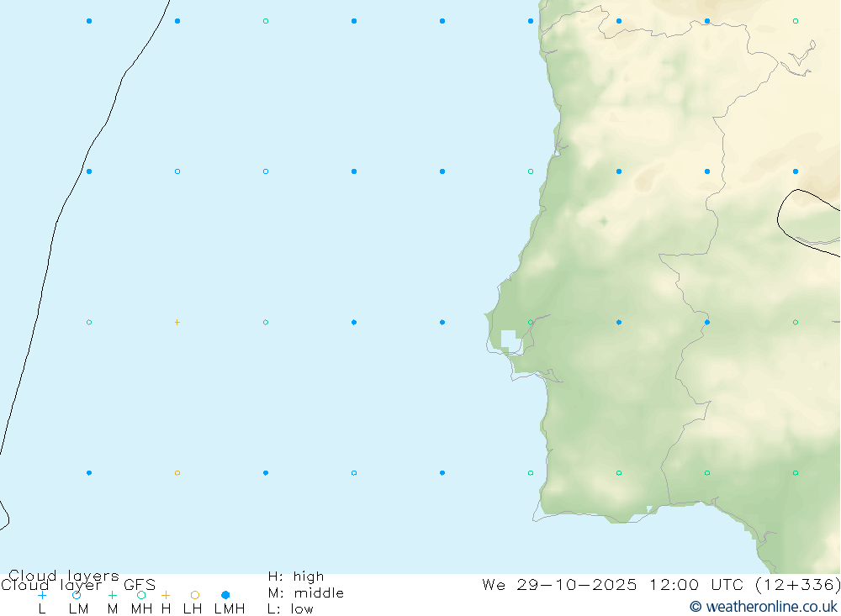Click the filled blue dot legend symbol for LMH
841x616 pixels.
(225, 595)
